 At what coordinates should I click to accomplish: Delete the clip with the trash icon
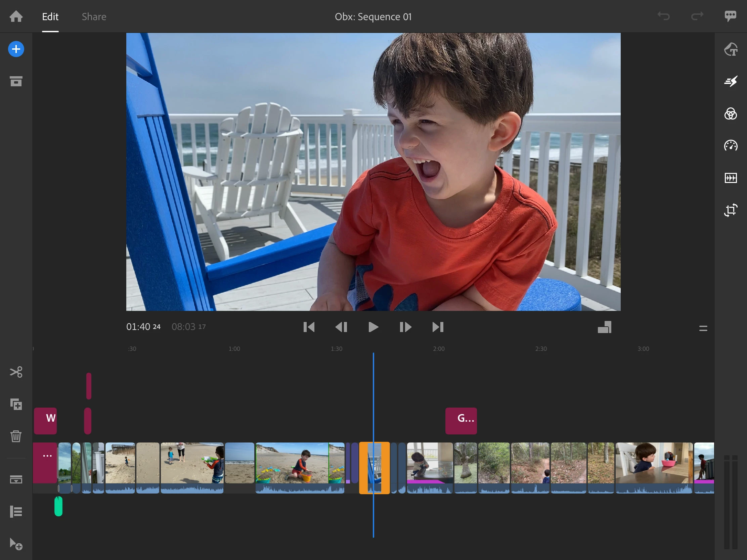pos(16,436)
